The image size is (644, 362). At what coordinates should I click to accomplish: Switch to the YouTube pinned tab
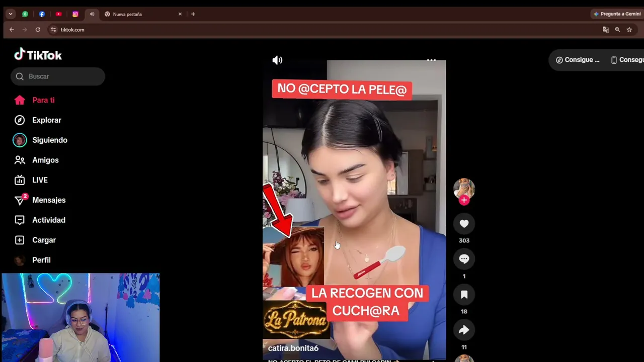[58, 14]
